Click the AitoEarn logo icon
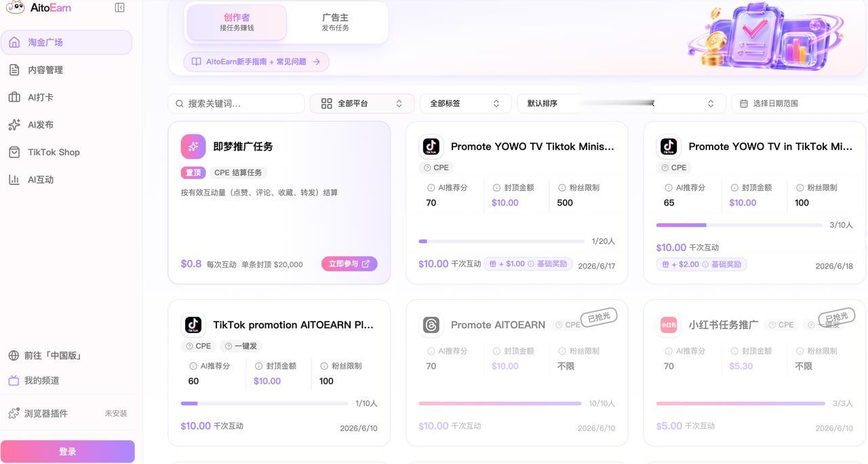868x464 pixels. click(15, 7)
